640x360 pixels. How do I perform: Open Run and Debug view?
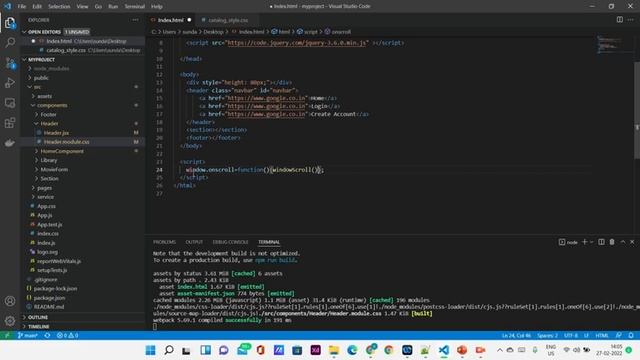(10, 83)
